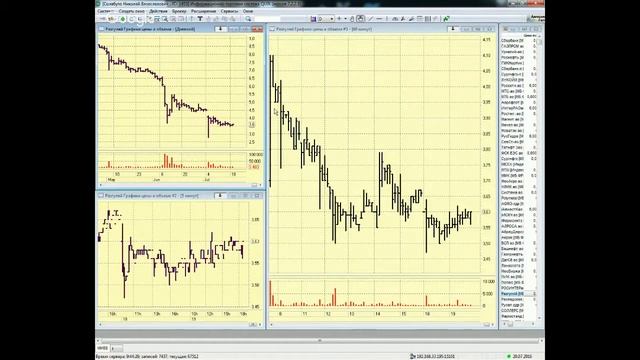Select the РусГидро row in quotes table
640x360 pixels.
pos(518,136)
